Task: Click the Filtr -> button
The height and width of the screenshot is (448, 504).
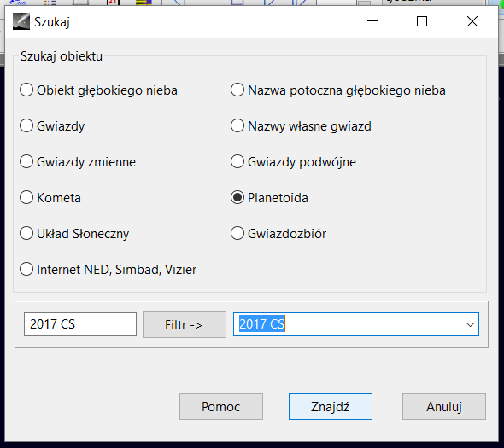Action: (185, 324)
